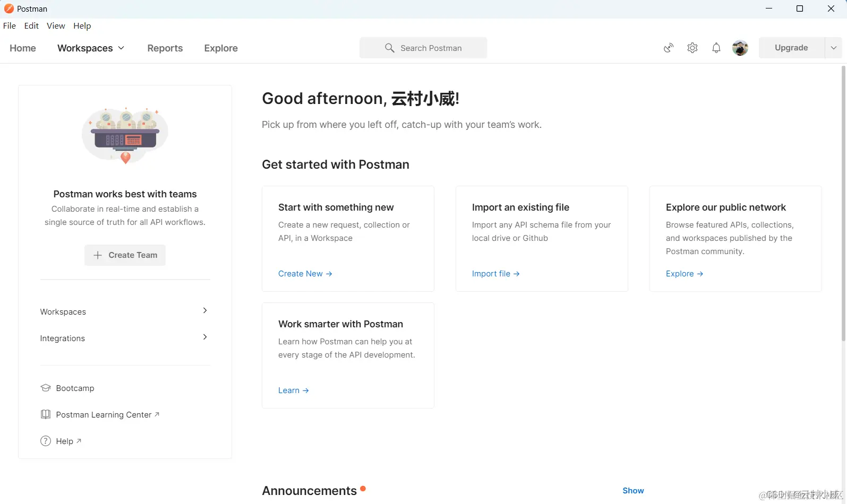Click the arrow next to Learn
The height and width of the screenshot is (504, 847).
306,390
